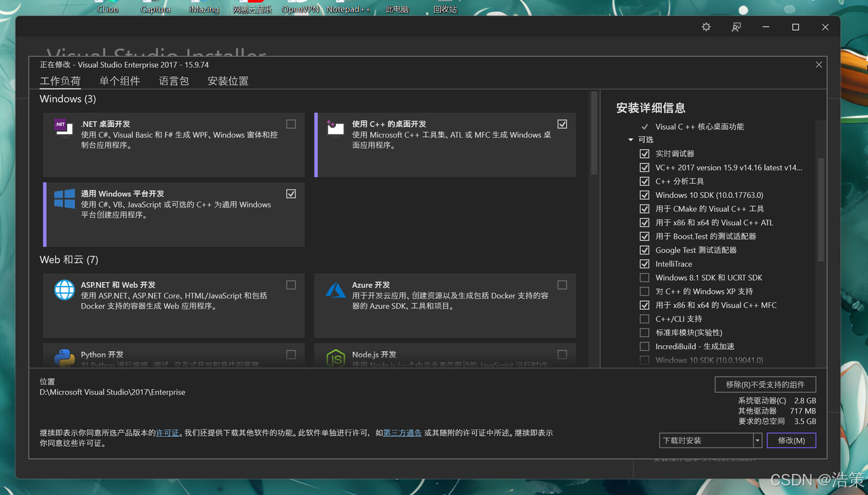The width and height of the screenshot is (868, 495).
Task: Check the Node.js 开发 workload
Action: coord(562,355)
